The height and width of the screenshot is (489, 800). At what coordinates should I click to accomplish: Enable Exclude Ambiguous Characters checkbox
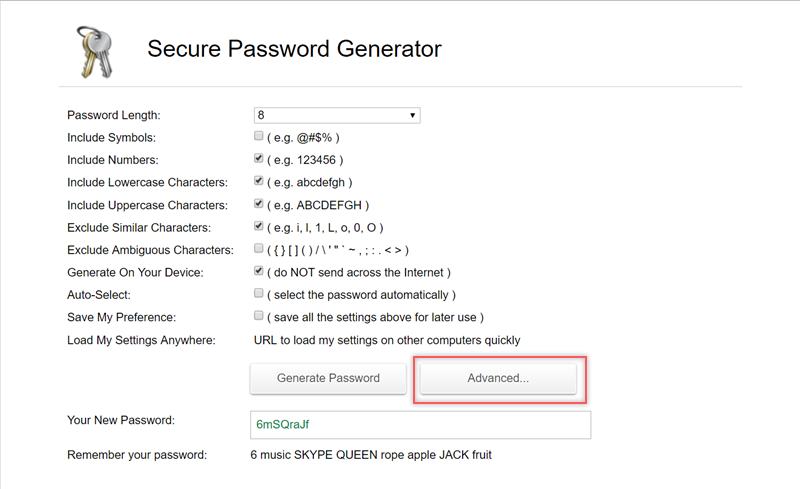point(259,249)
